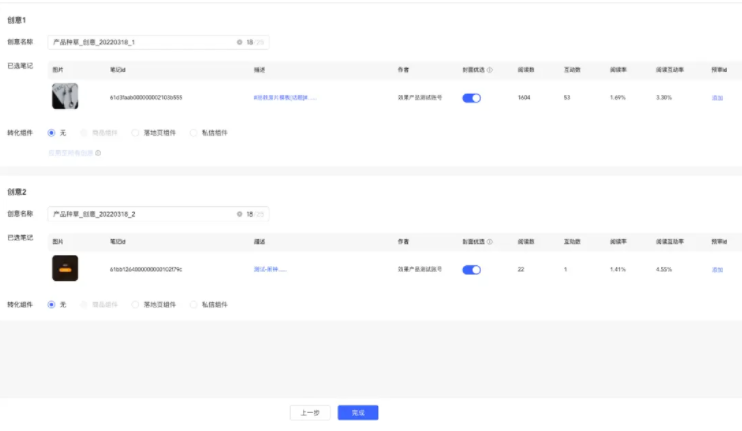Open the dark note thumbnail in 创意2

pos(65,268)
